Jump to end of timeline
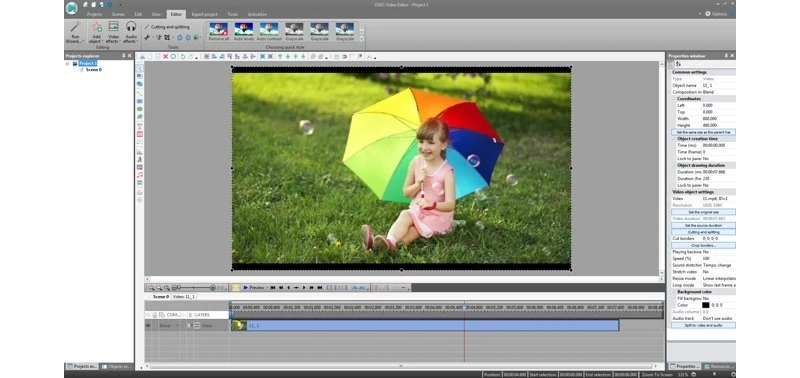 pos(320,288)
